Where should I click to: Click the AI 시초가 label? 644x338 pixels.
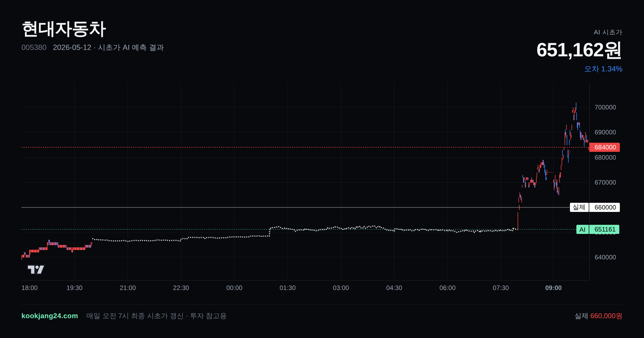coord(608,32)
